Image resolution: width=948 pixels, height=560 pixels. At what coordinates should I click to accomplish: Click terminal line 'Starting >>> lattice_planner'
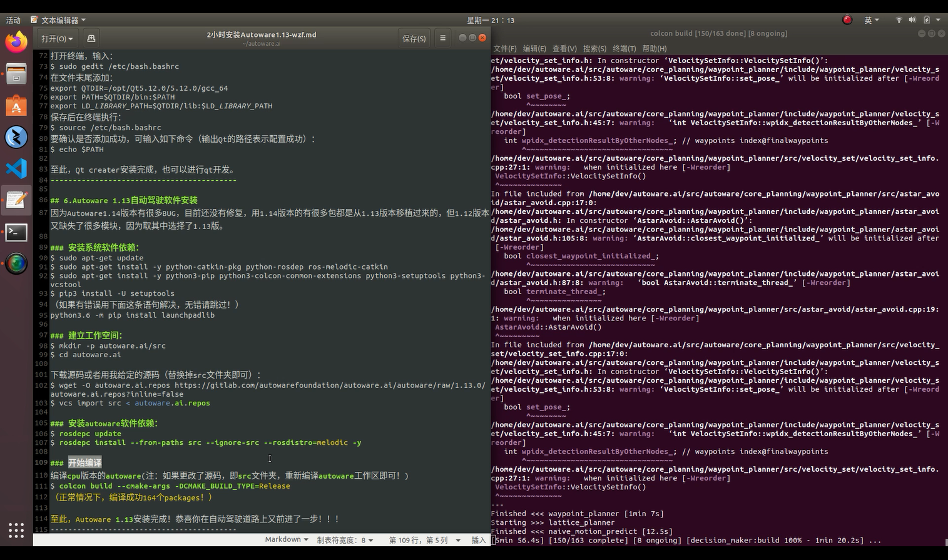coord(553,522)
